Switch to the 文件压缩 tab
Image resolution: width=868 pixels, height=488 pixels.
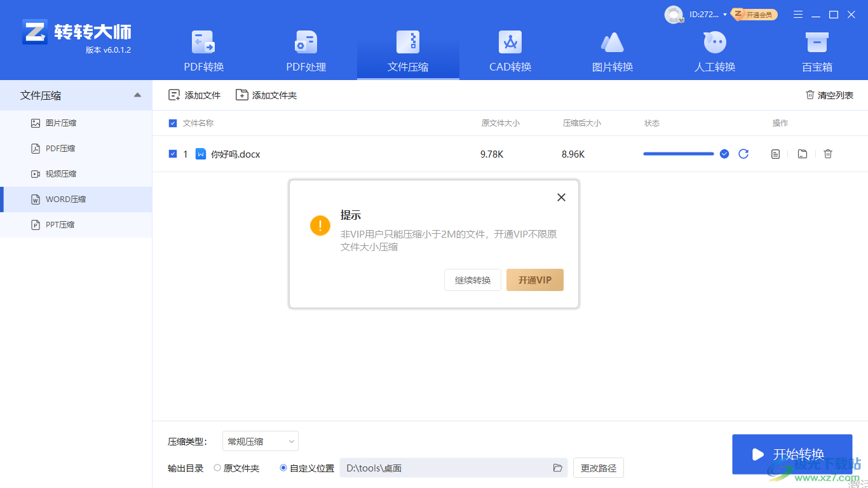pos(408,51)
